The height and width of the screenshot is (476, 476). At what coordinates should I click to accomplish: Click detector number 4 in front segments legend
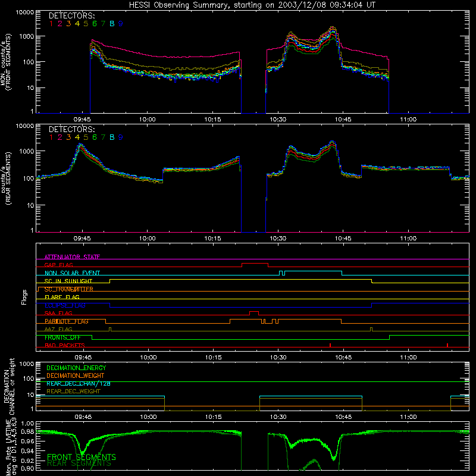point(77,24)
